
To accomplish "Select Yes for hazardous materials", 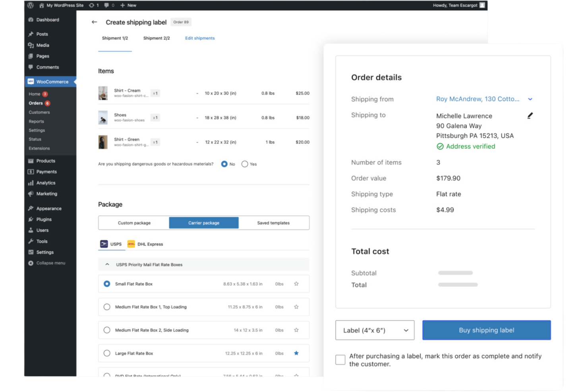I will tap(245, 164).
